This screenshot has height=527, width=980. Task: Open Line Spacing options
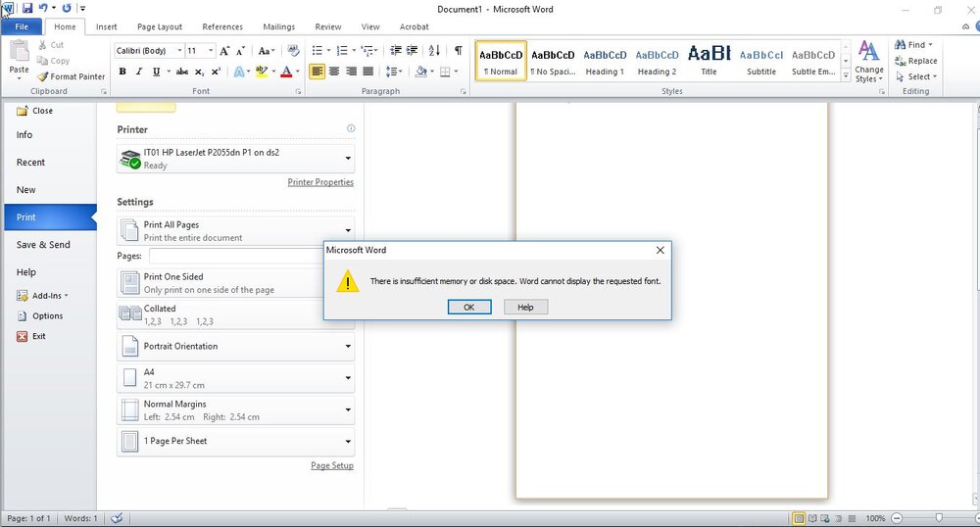[393, 72]
